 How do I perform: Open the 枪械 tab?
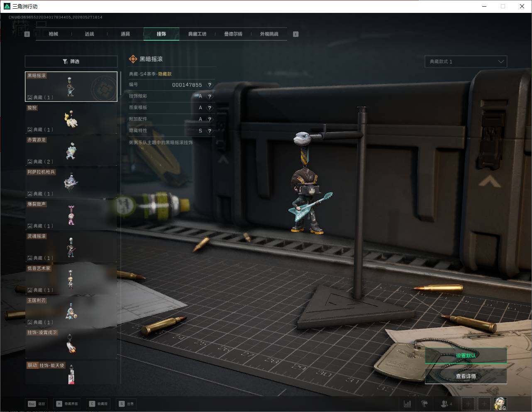click(54, 34)
